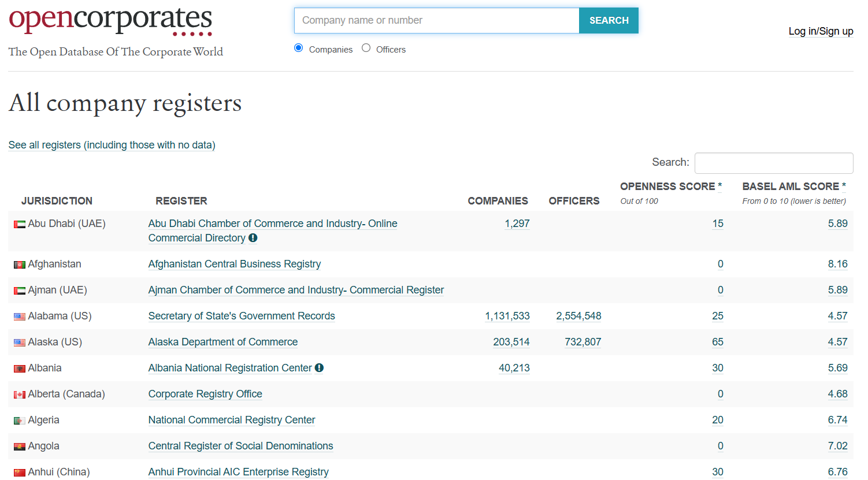Open the Log in/Sign up link
Image resolution: width=868 pixels, height=480 pixels.
click(x=821, y=31)
